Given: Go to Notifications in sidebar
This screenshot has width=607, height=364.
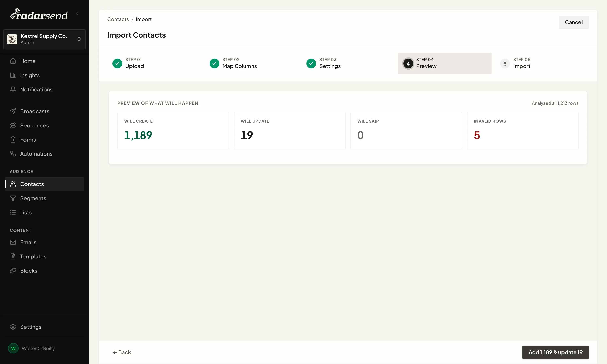Looking at the screenshot, I should pos(44,90).
